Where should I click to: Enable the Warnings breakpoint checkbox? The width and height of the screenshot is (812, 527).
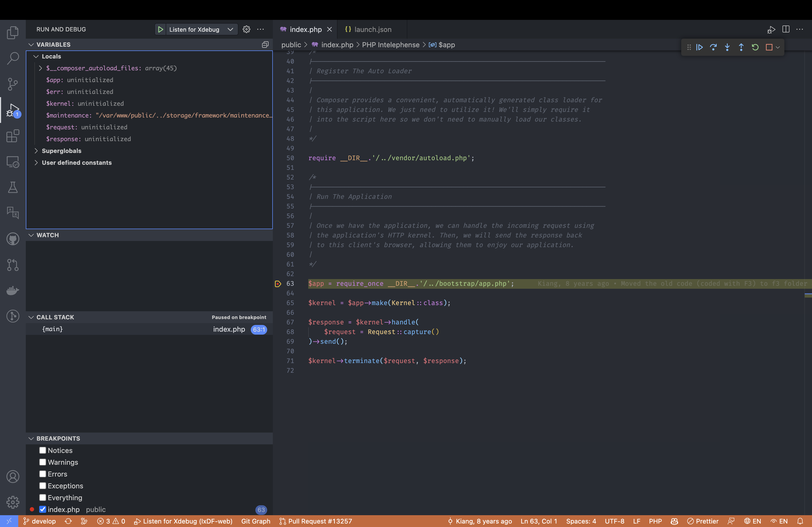43,462
